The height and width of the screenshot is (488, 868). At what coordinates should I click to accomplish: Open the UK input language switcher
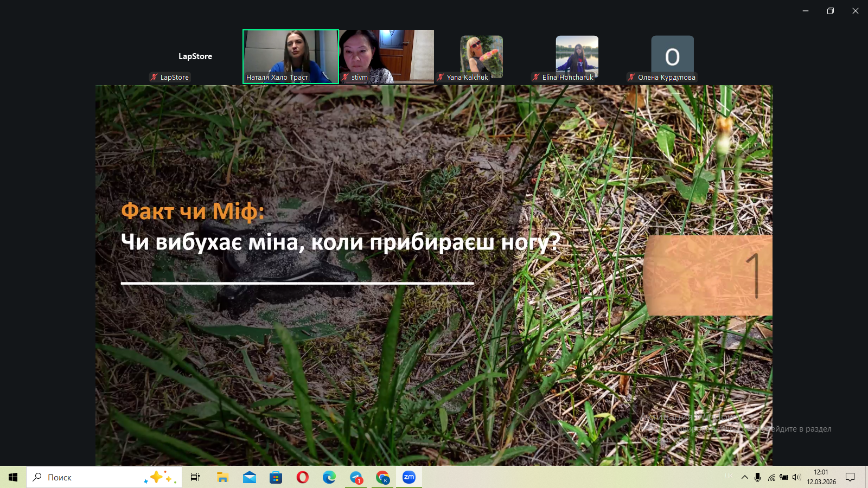(729, 476)
